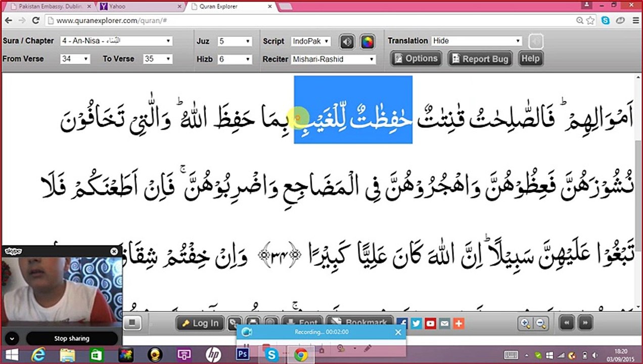Bookmark page with the star icon
Screen dimensions: 643x364
pyautogui.click(x=590, y=21)
